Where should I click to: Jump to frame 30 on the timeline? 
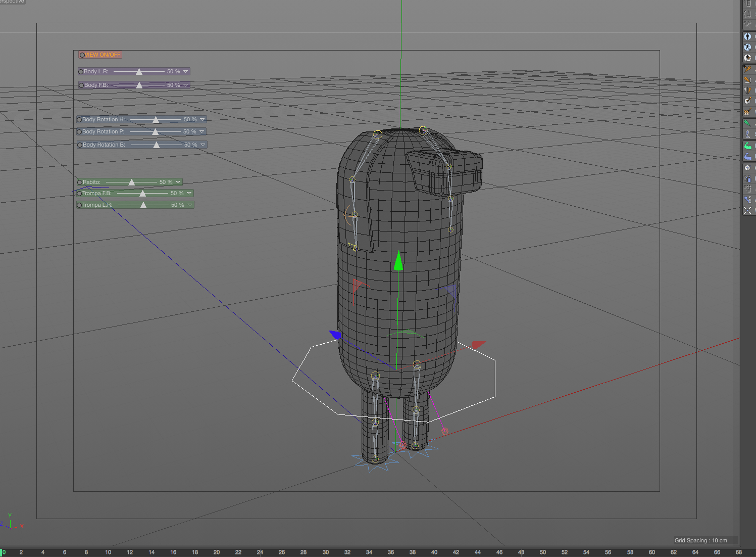click(x=326, y=552)
